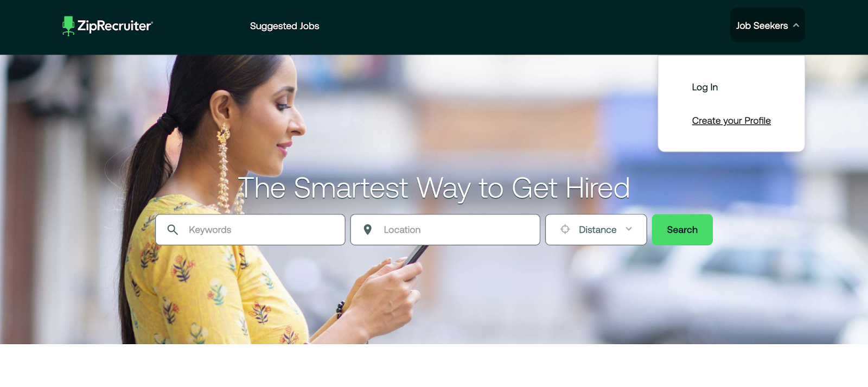Viewport: 868px width, 387px height.
Task: Follow the Create your Profile link
Action: tap(731, 120)
